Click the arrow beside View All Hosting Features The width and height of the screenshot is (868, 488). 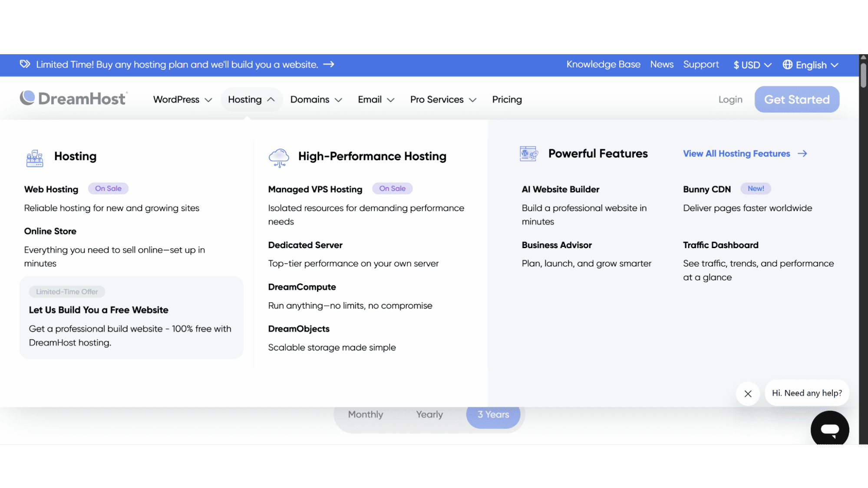coord(802,154)
